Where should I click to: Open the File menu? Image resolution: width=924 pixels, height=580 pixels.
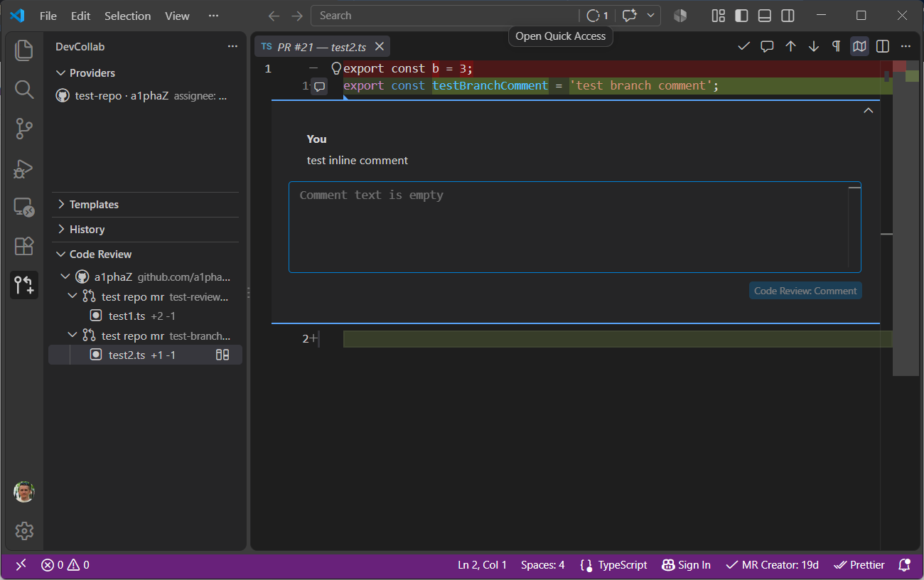[48, 16]
